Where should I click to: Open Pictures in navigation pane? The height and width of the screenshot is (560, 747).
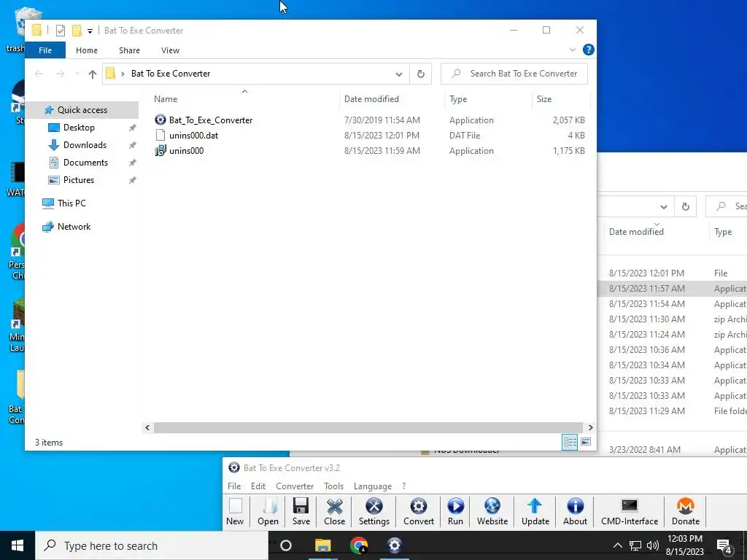(79, 180)
